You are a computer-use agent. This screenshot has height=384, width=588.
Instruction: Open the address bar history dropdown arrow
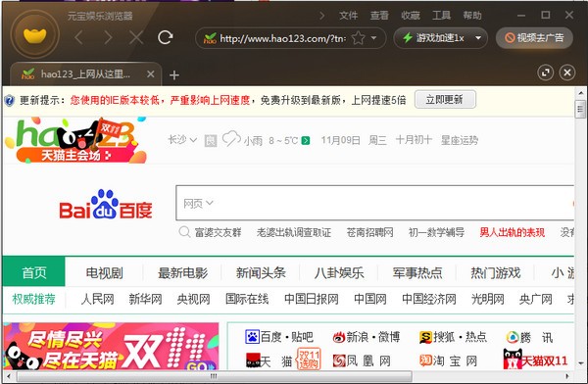[x=374, y=38]
